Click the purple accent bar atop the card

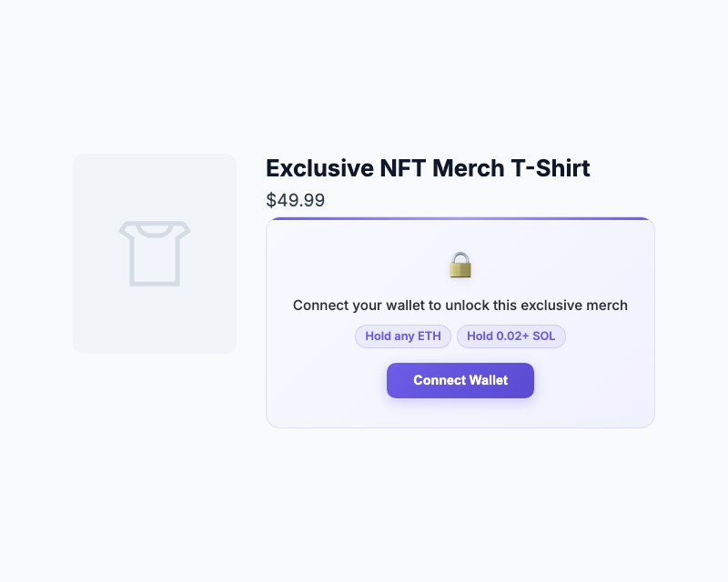pyautogui.click(x=460, y=219)
